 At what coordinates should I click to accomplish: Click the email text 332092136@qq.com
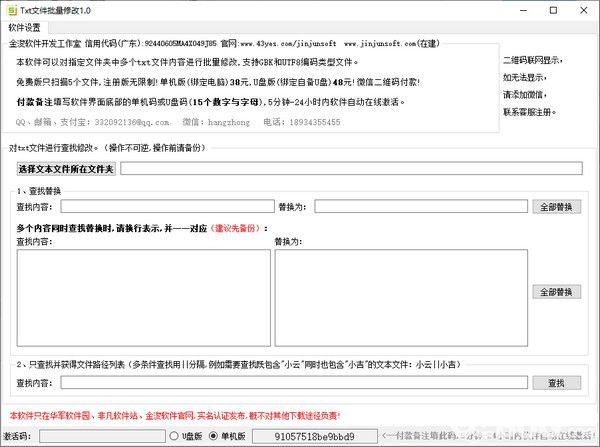coord(132,122)
